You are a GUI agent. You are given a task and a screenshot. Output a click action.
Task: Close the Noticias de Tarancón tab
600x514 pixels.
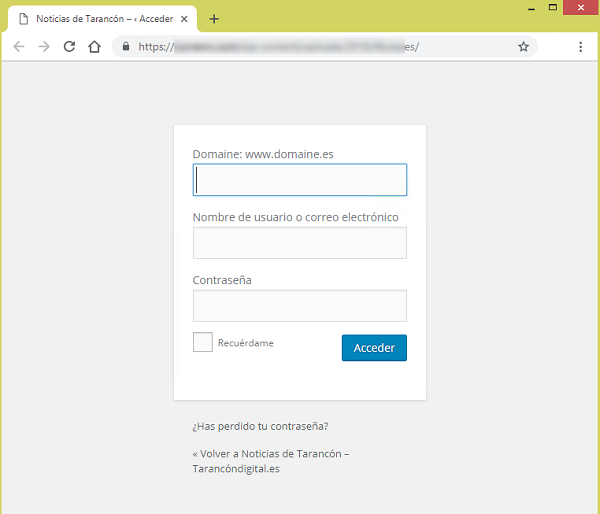coord(185,19)
